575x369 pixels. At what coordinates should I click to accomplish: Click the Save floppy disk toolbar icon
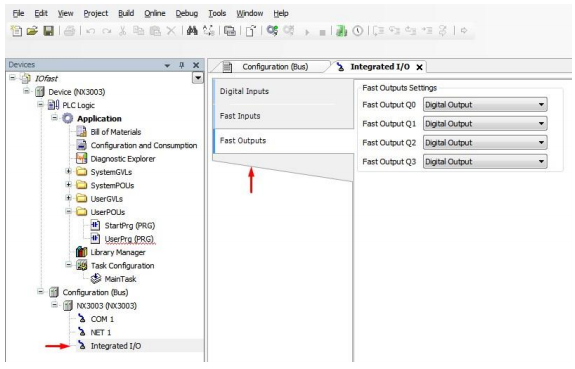(48, 31)
